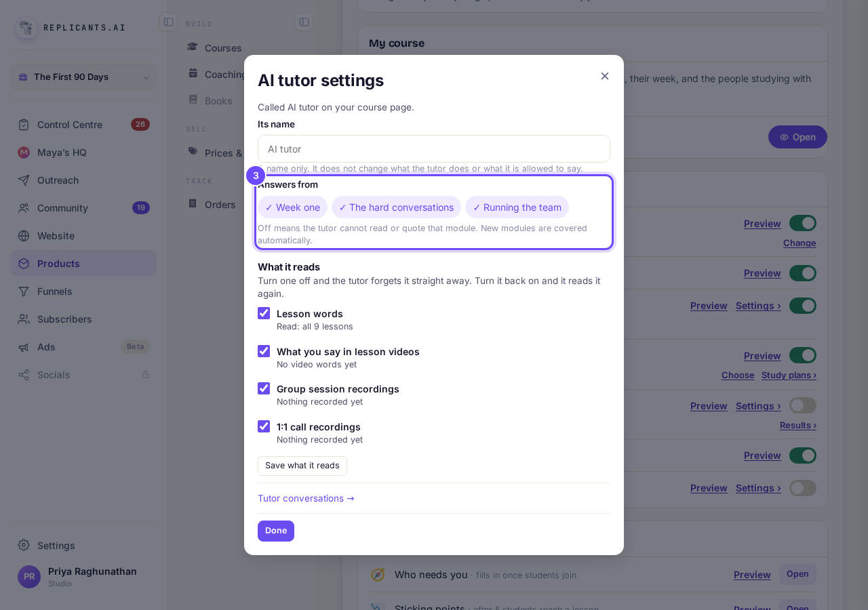Click Save what it reads button
Image resolution: width=868 pixels, height=610 pixels.
(x=302, y=466)
